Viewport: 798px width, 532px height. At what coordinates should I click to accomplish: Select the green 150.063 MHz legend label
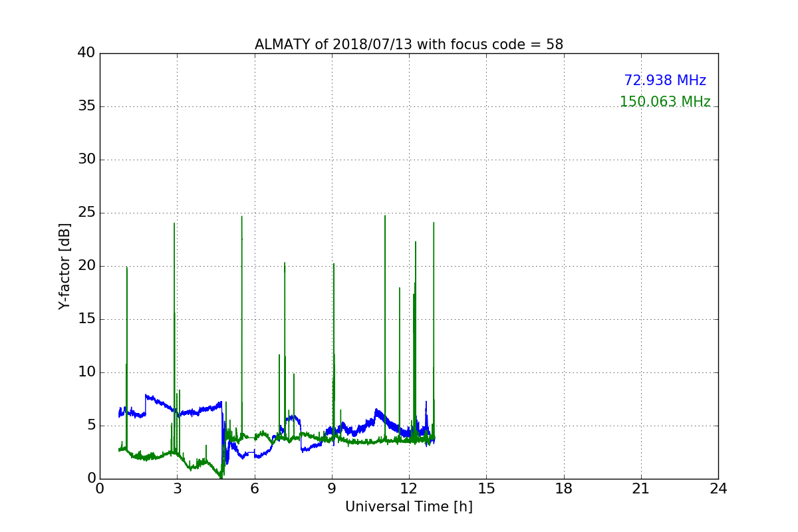pos(665,102)
